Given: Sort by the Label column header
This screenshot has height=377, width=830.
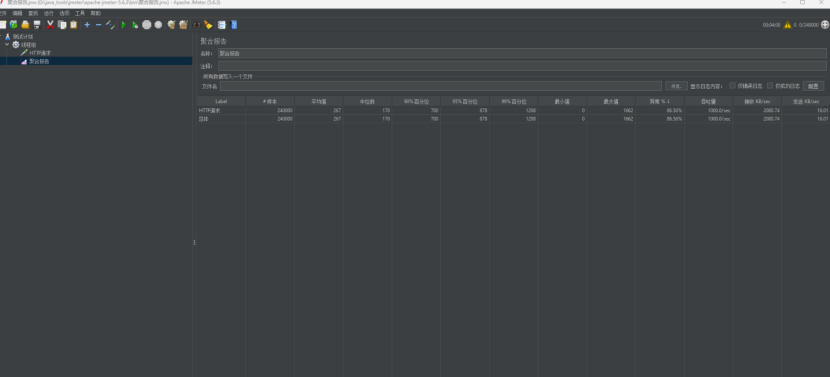Looking at the screenshot, I should [x=221, y=101].
